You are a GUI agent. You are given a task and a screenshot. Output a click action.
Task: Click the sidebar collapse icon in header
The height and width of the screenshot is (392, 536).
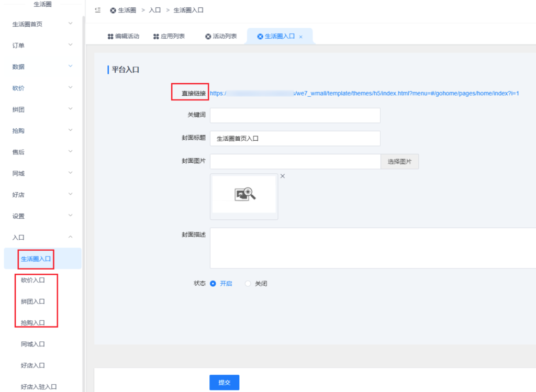click(x=98, y=10)
